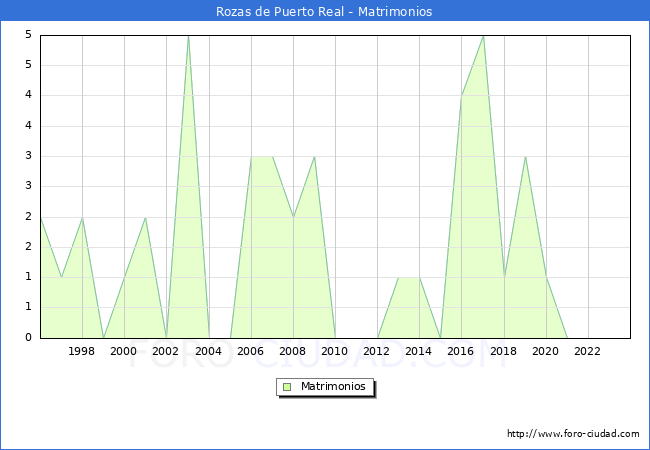Open the http://www.foro-ciudad.com link
The height and width of the screenshot is (450, 650).
point(573,434)
